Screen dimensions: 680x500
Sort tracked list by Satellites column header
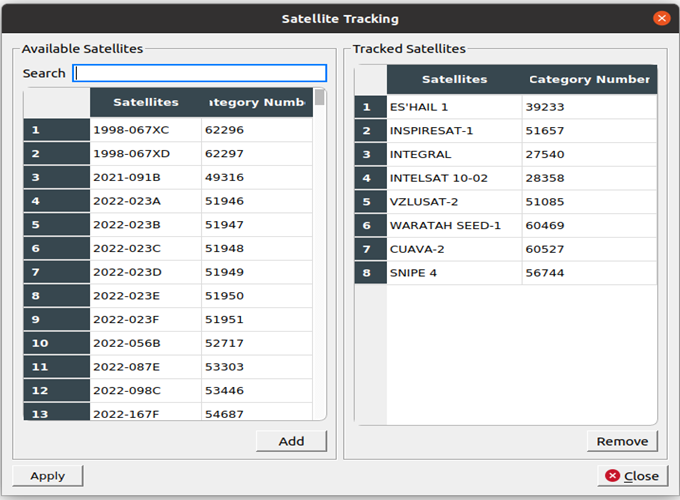pos(454,79)
